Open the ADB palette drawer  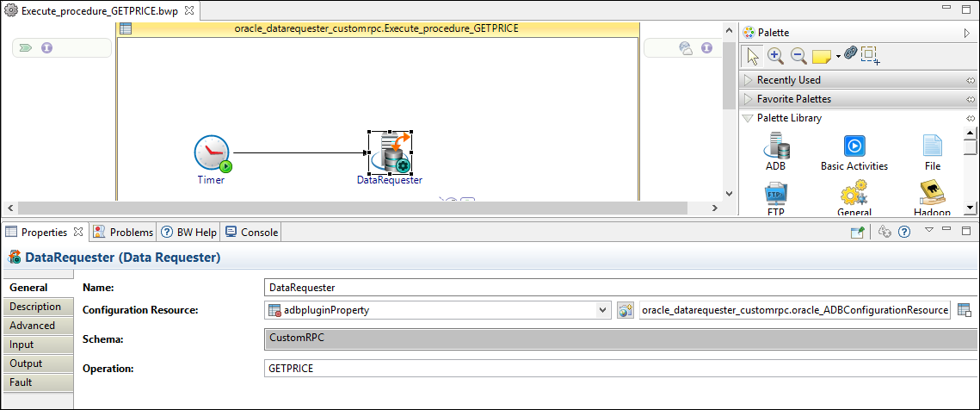click(775, 152)
